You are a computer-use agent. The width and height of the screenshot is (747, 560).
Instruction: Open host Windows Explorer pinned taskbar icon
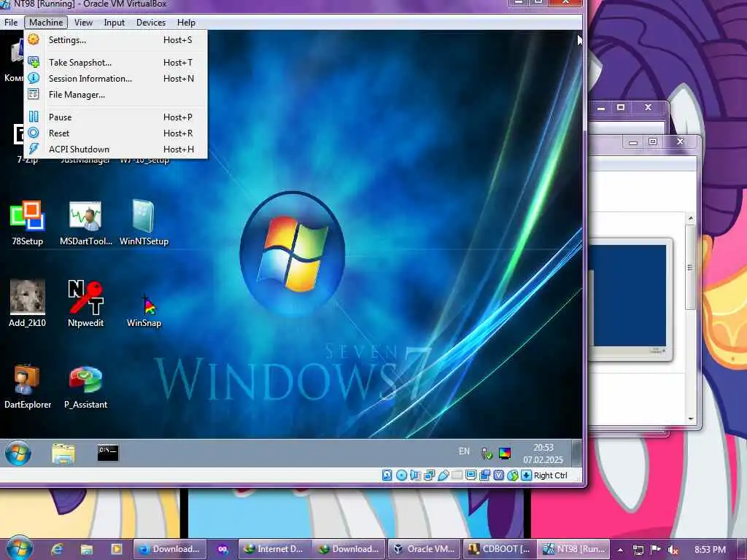(87, 549)
